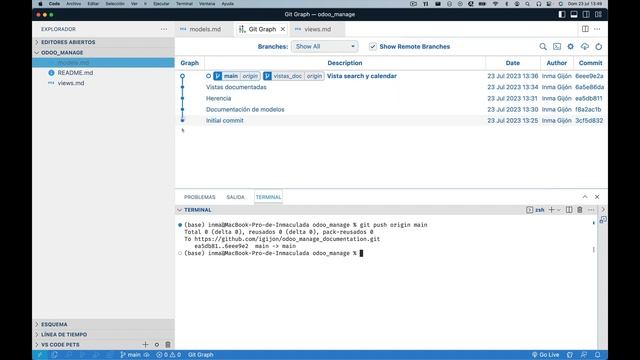
Task: Remove pet with trash icon
Action: coord(168,344)
